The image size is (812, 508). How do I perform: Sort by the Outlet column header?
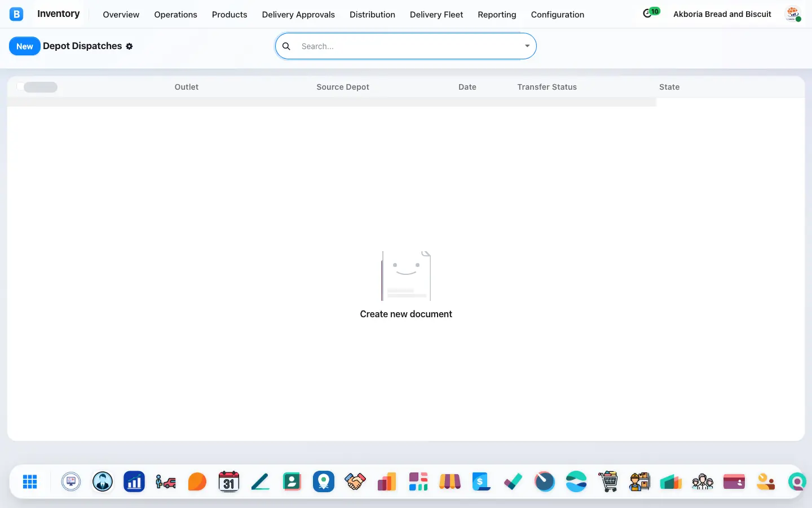pos(187,87)
